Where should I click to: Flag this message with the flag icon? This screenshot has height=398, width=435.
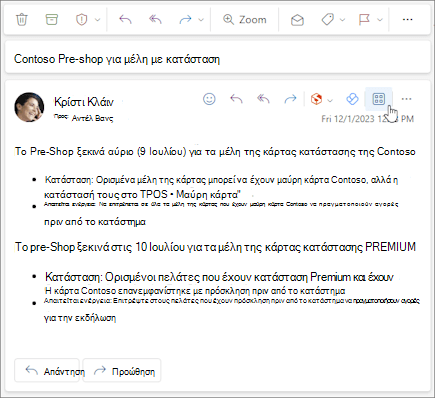tap(364, 20)
